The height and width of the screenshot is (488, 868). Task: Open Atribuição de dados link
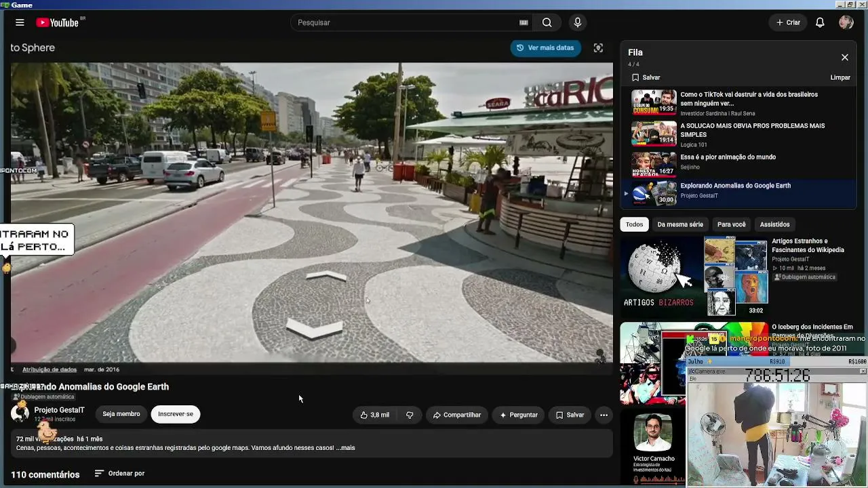point(50,369)
